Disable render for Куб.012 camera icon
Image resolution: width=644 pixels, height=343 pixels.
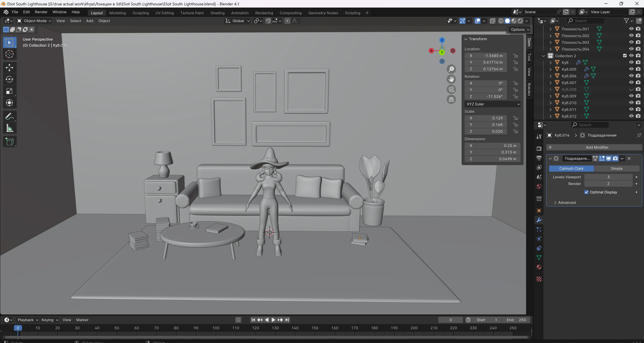coord(638,116)
